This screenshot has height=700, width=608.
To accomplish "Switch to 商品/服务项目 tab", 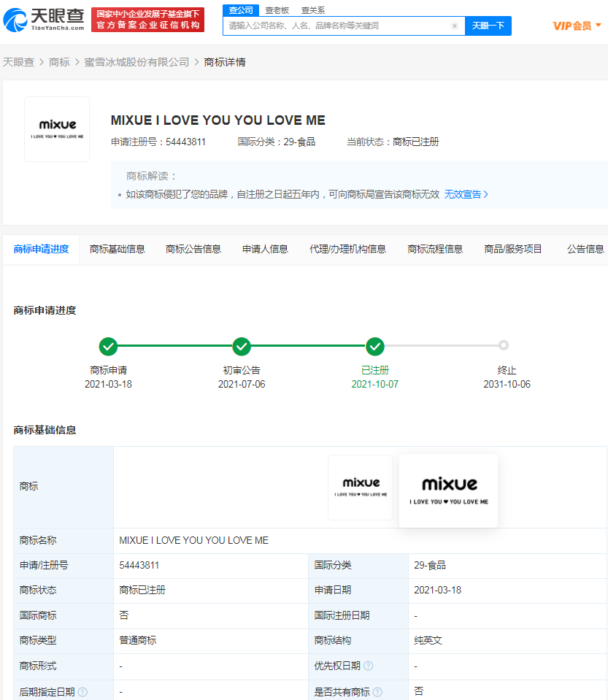I will point(513,249).
